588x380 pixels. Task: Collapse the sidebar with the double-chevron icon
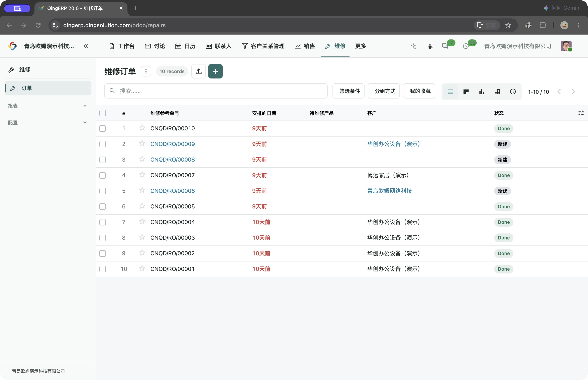coord(86,46)
